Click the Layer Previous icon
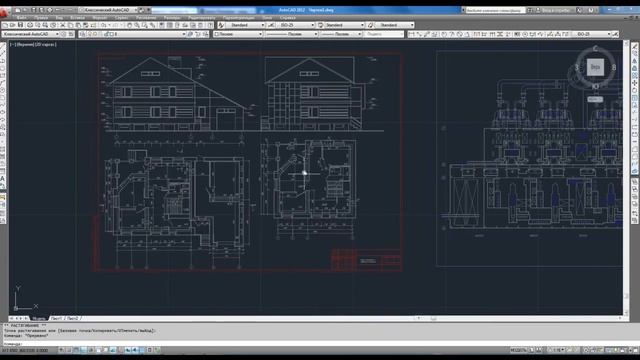Image resolution: width=640 pixels, height=360 pixels. (198, 34)
